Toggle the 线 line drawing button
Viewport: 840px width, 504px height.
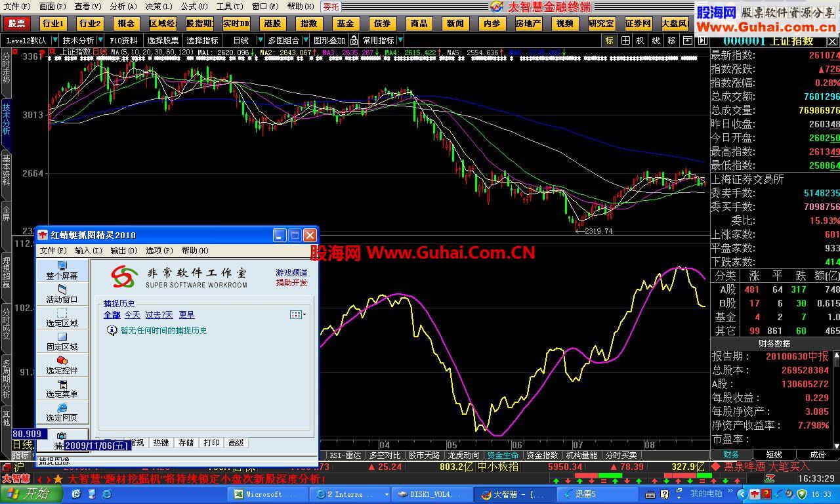pyautogui.click(x=656, y=40)
